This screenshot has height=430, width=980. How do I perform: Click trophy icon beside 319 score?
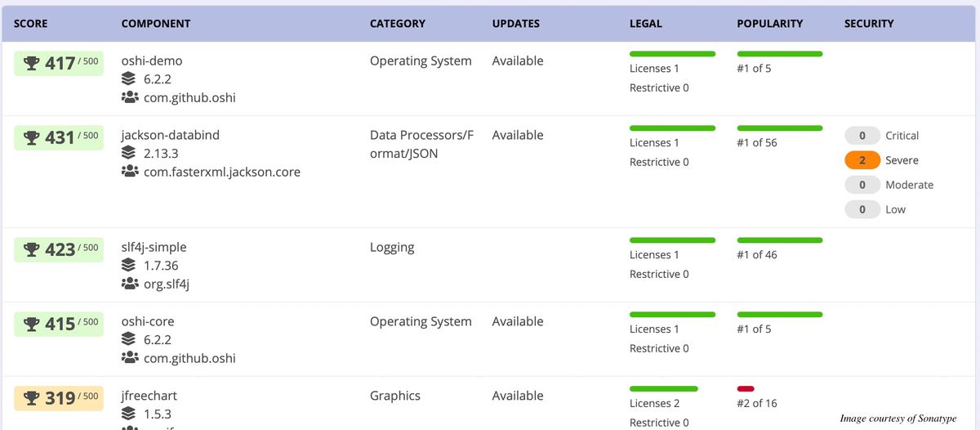(32, 398)
